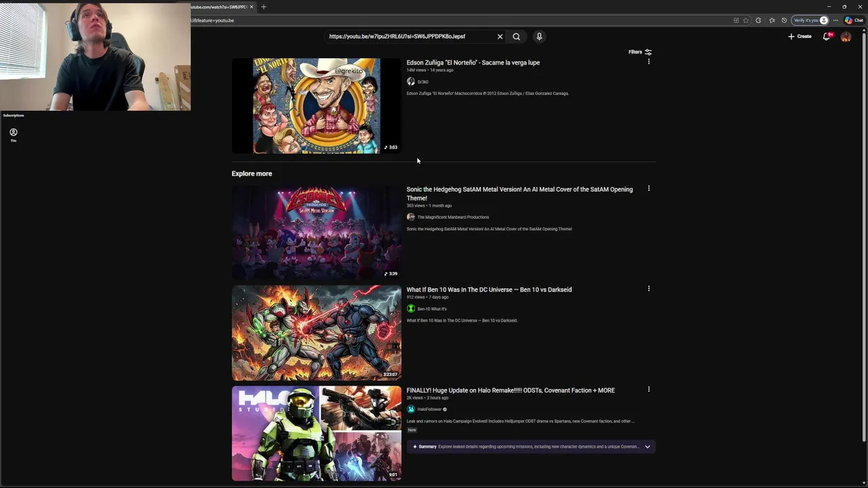
Task: Clear the YouTube search box text
Action: point(500,37)
